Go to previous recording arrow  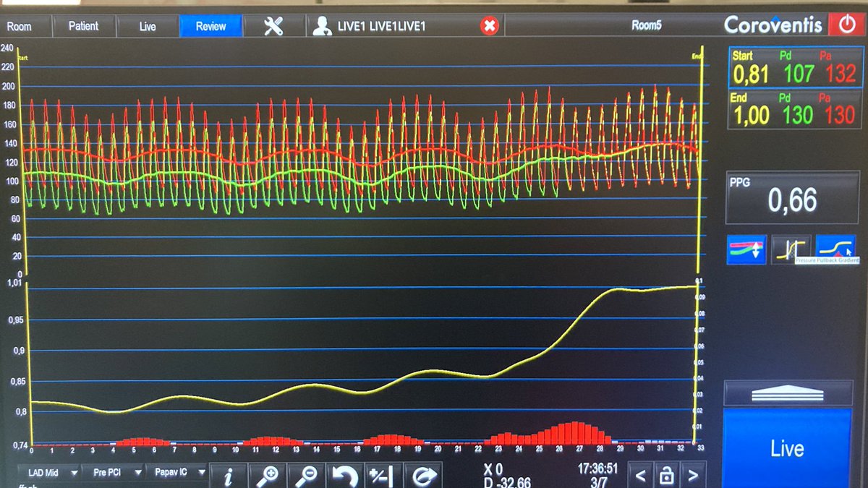click(x=639, y=476)
